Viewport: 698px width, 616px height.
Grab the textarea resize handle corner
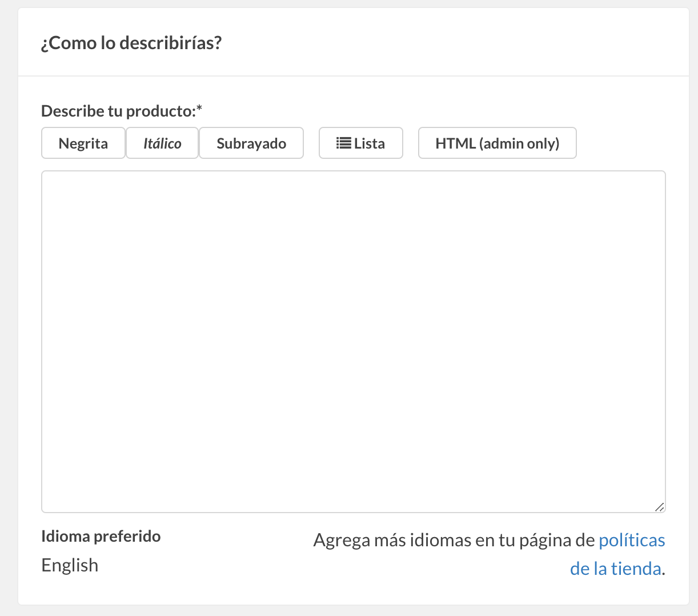659,506
